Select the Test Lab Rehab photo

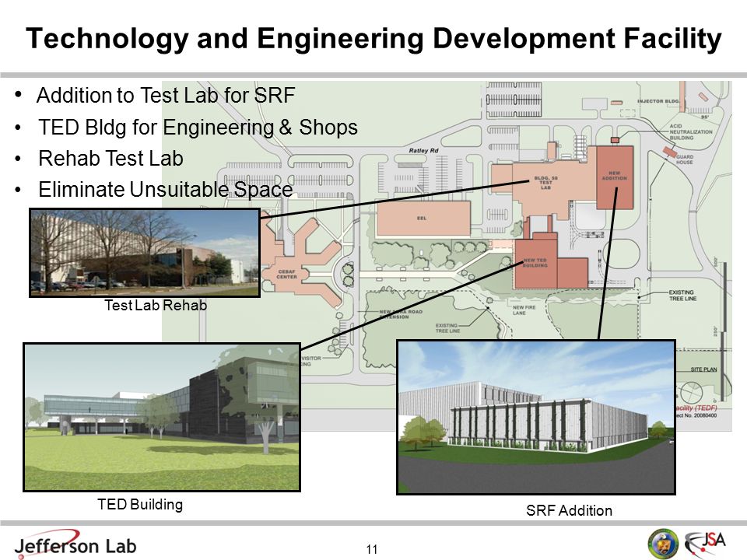point(145,253)
